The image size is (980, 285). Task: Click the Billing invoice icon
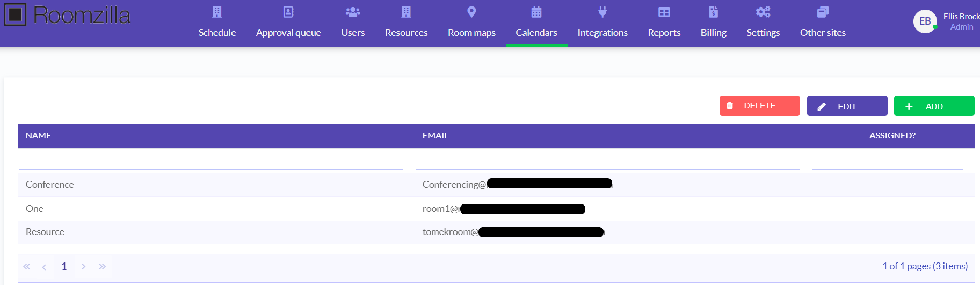(713, 12)
